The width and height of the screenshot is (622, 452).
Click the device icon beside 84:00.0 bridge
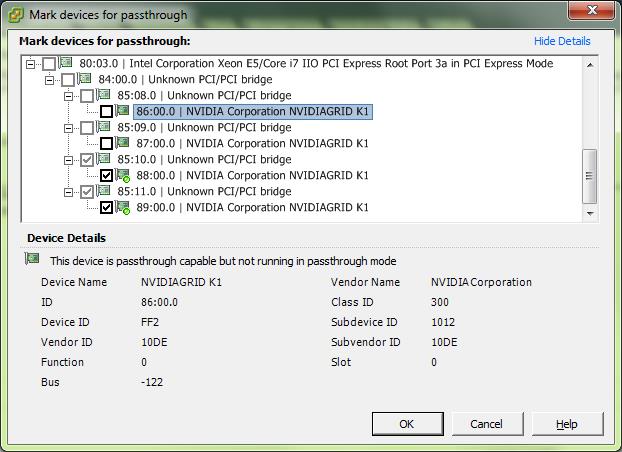(84, 78)
